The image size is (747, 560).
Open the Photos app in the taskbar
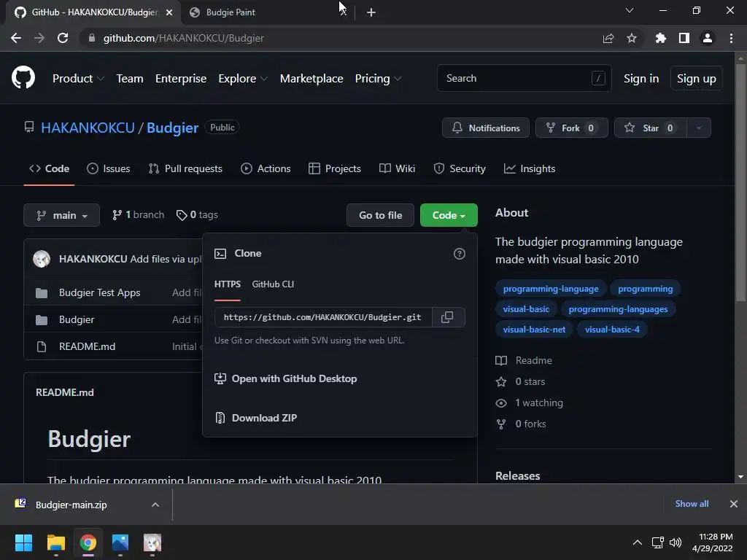pos(120,542)
